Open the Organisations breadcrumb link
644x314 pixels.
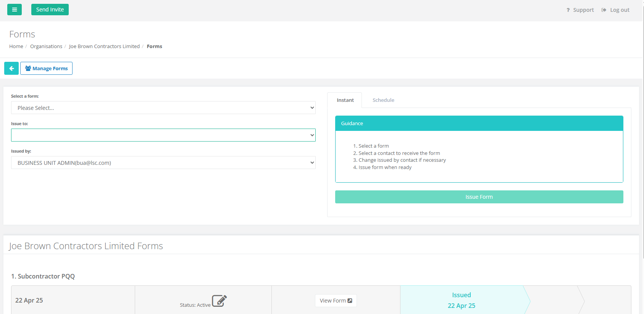[46, 46]
